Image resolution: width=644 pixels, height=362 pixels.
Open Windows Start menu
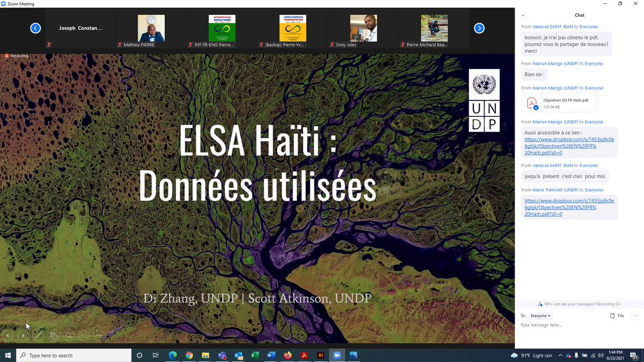click(8, 355)
